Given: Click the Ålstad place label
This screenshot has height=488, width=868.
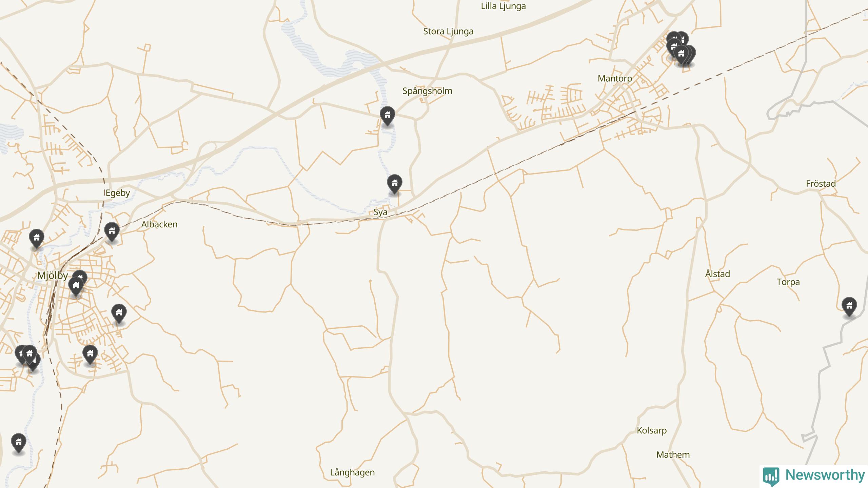Looking at the screenshot, I should [717, 273].
